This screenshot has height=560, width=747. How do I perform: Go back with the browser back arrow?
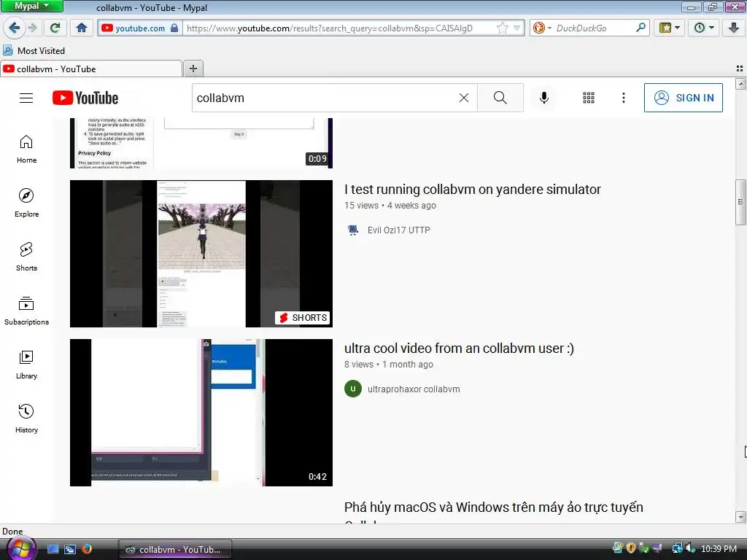click(x=15, y=28)
